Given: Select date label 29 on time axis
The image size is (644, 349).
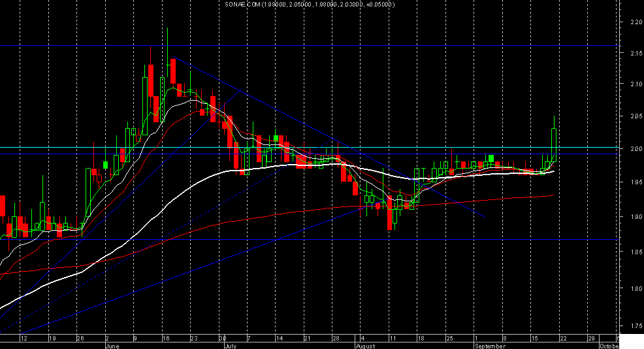Looking at the screenshot, I should [x=592, y=339].
